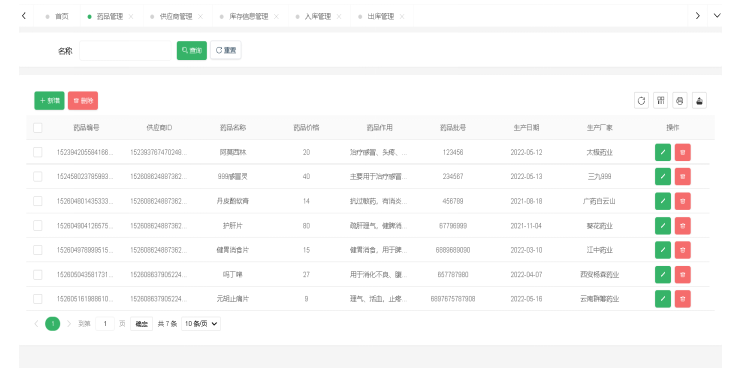Screen dimensions: 740x373
Task: Delete the 元胡止痛片 row
Action: 682,299
